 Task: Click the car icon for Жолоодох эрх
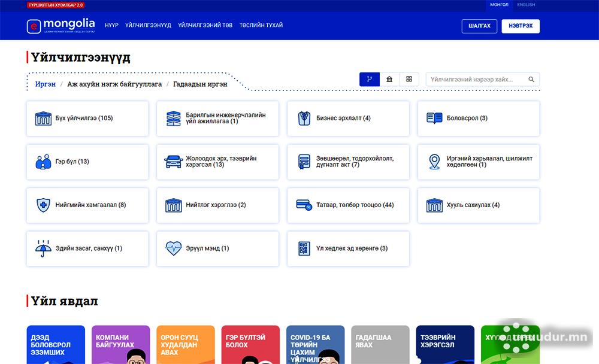[x=174, y=162]
